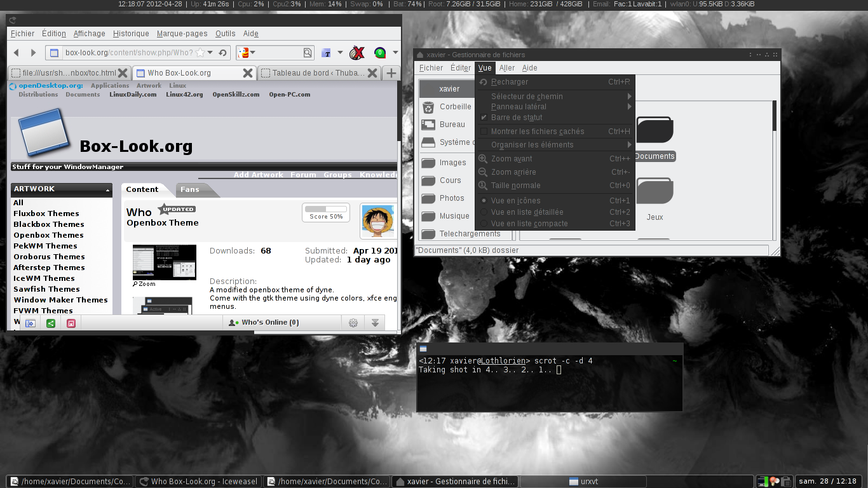Click the blue login arrow icon in bottom bar
Screen dimensions: 868x488
[30, 323]
